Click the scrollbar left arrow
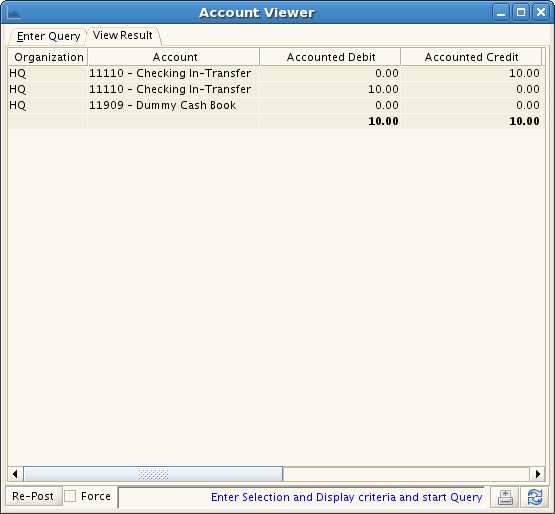 (15, 474)
